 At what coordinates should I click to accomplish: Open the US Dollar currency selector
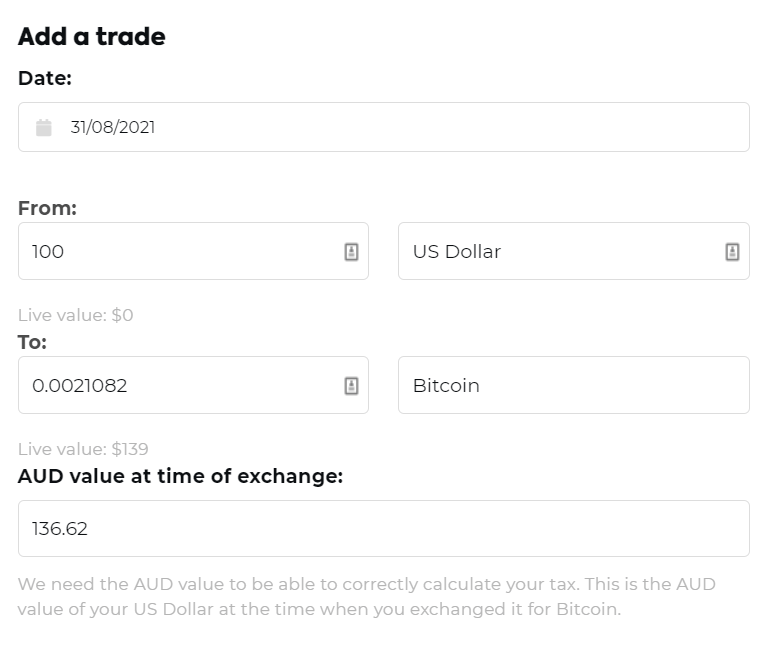tap(560, 252)
